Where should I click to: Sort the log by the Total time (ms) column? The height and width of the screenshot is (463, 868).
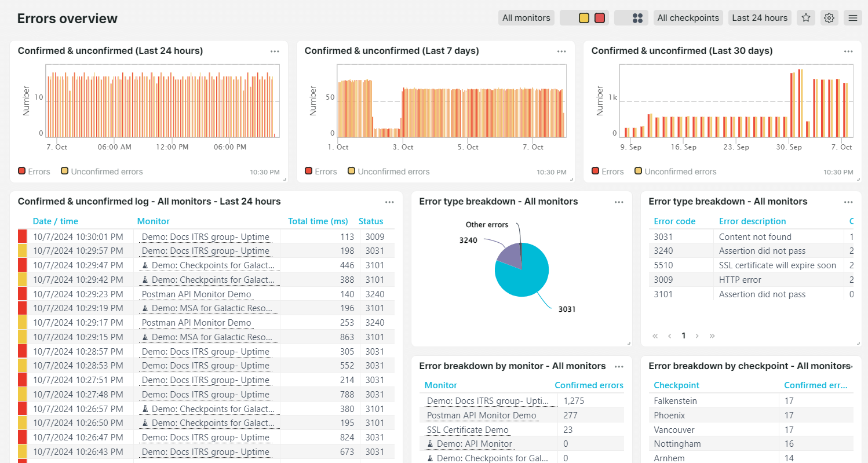318,221
